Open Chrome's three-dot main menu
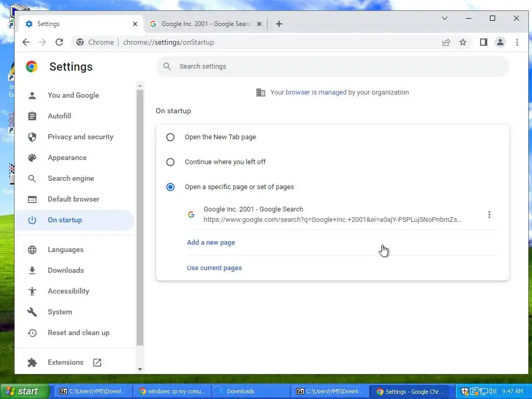532x399 pixels. 517,43
